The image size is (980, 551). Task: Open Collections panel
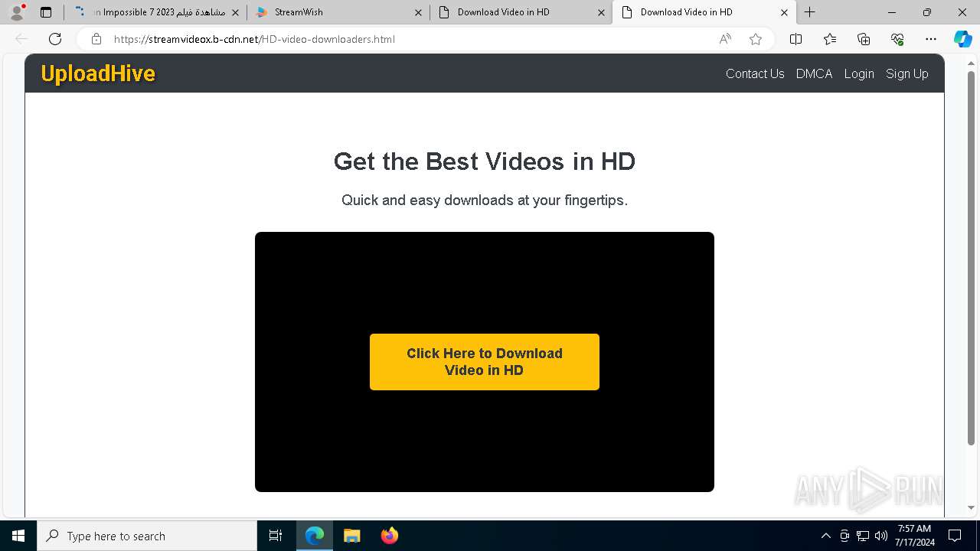point(864,39)
